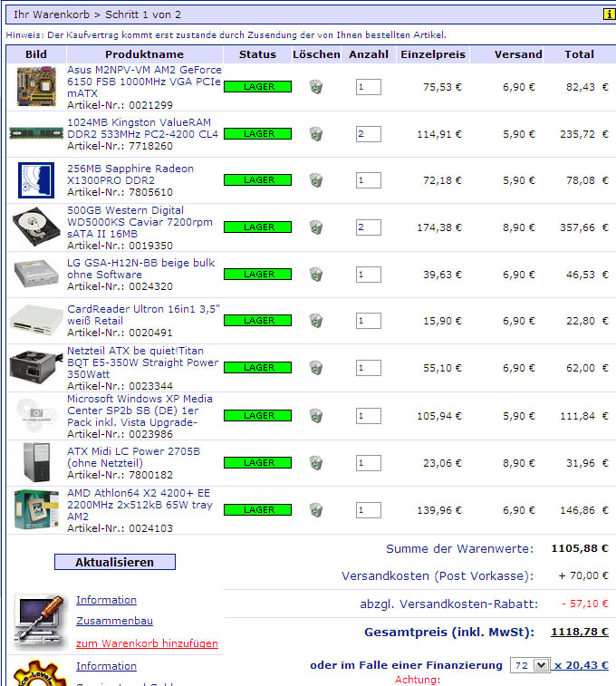616x686 pixels.
Task: Open Microsoft Windows XP Media Center link
Action: 140,411
